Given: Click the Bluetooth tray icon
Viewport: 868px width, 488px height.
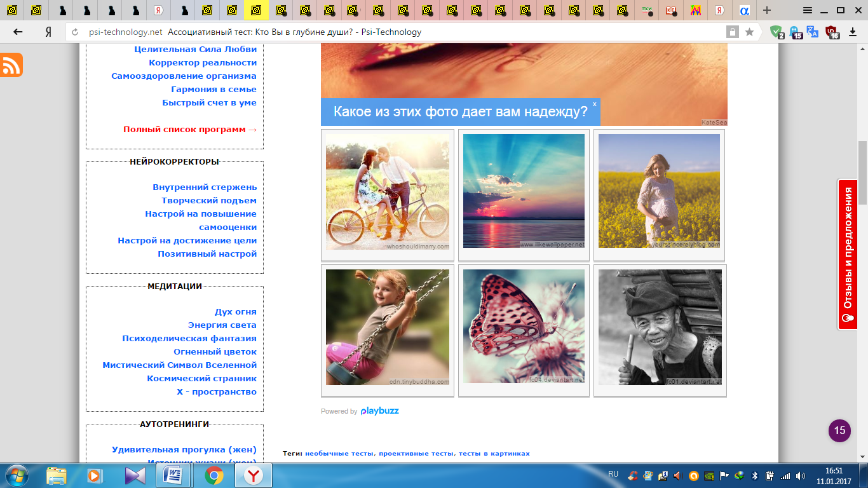Looking at the screenshot, I should click(756, 475).
